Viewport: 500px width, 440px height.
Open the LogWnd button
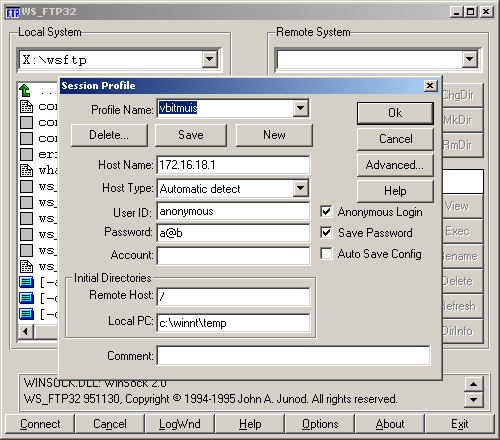(x=180, y=424)
